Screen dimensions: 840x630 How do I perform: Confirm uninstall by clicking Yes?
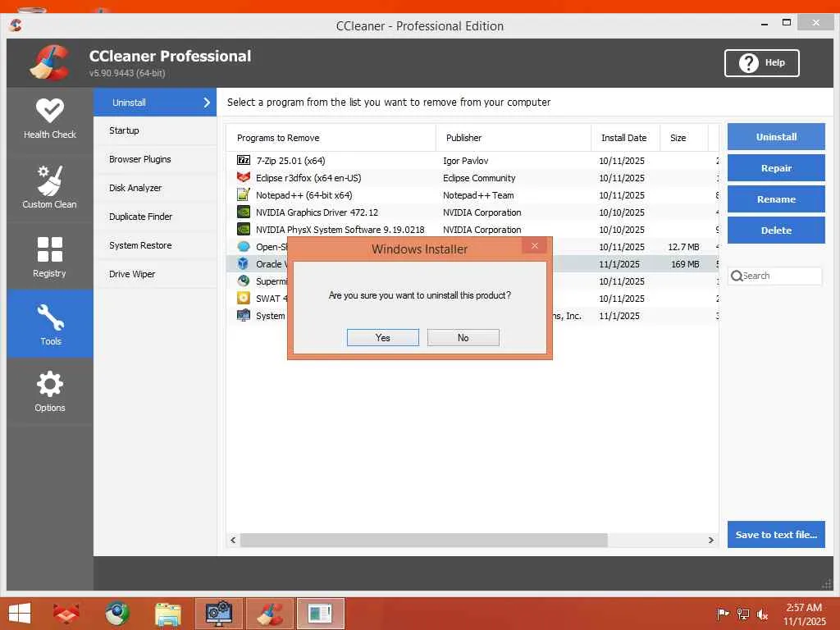click(x=383, y=337)
